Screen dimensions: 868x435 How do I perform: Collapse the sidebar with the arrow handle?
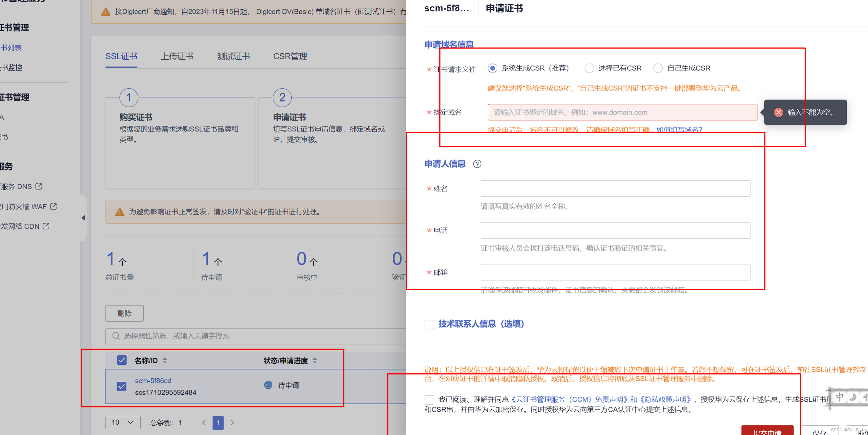point(83,218)
